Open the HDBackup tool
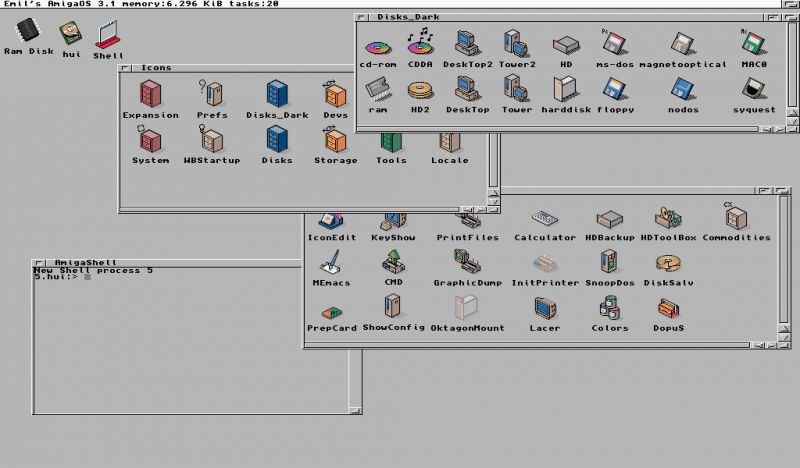Image resolution: width=800 pixels, height=468 pixels. pos(610,219)
